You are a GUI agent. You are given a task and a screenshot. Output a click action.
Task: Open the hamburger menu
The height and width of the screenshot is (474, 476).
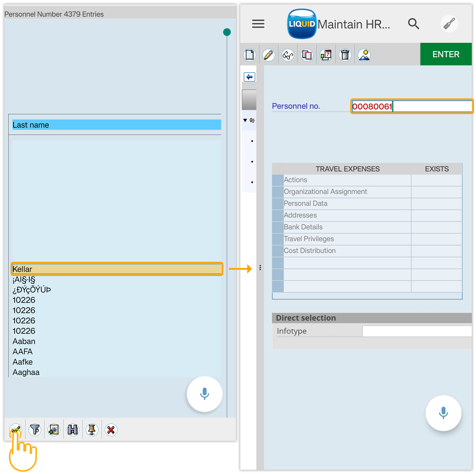[x=258, y=24]
